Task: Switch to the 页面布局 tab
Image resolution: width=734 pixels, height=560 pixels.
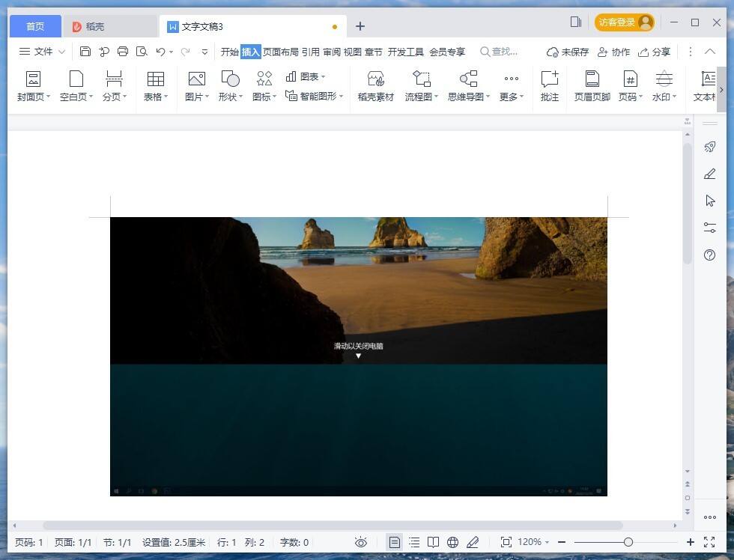Action: tap(281, 52)
